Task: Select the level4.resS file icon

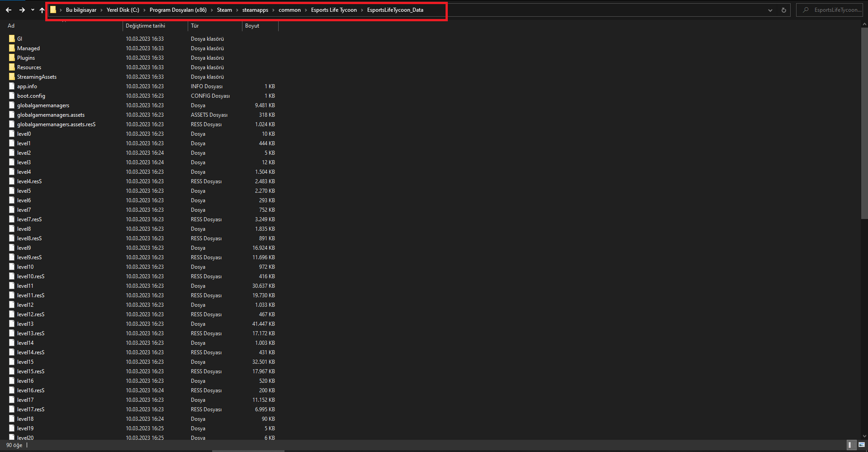Action: tap(12, 181)
